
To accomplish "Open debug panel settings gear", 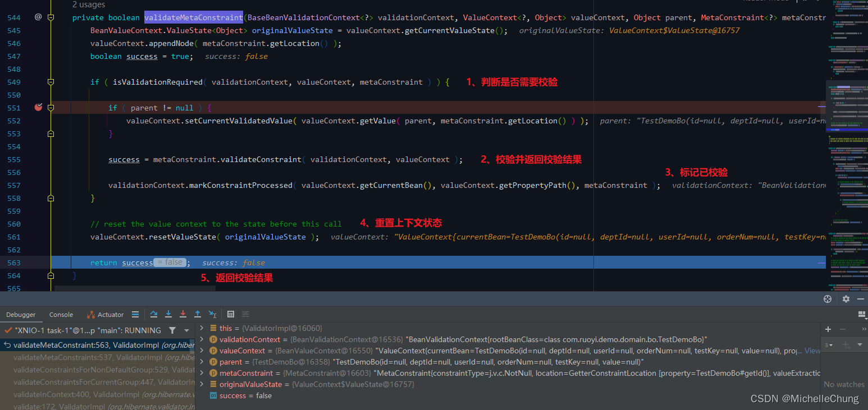I will click(846, 299).
